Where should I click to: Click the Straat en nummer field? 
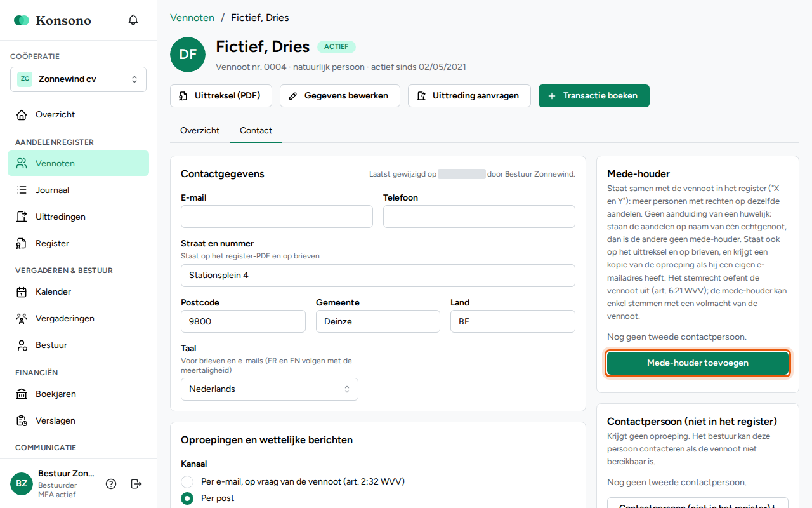(x=378, y=276)
